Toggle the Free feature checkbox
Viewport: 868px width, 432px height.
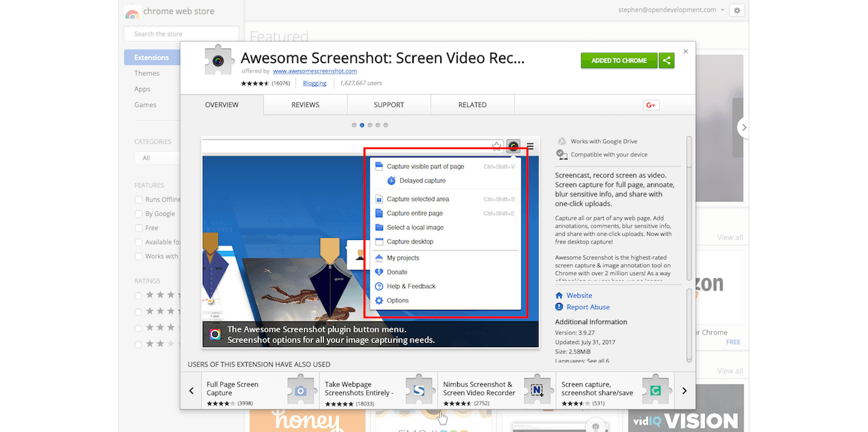point(139,228)
